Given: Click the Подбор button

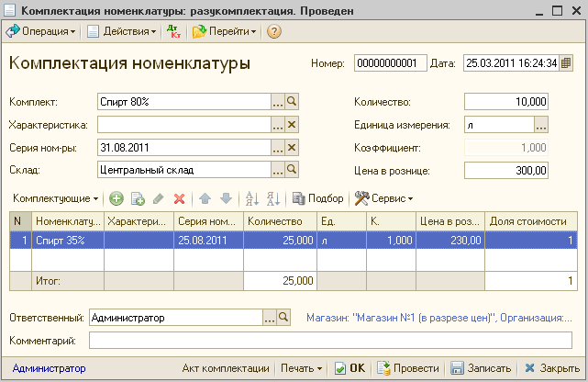Looking at the screenshot, I should coord(317,198).
